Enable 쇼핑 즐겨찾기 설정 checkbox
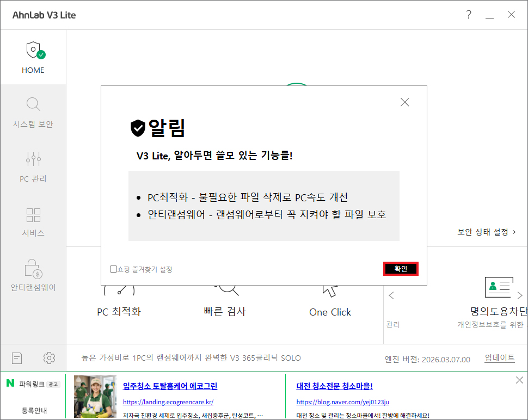The width and height of the screenshot is (528, 420). coord(113,269)
